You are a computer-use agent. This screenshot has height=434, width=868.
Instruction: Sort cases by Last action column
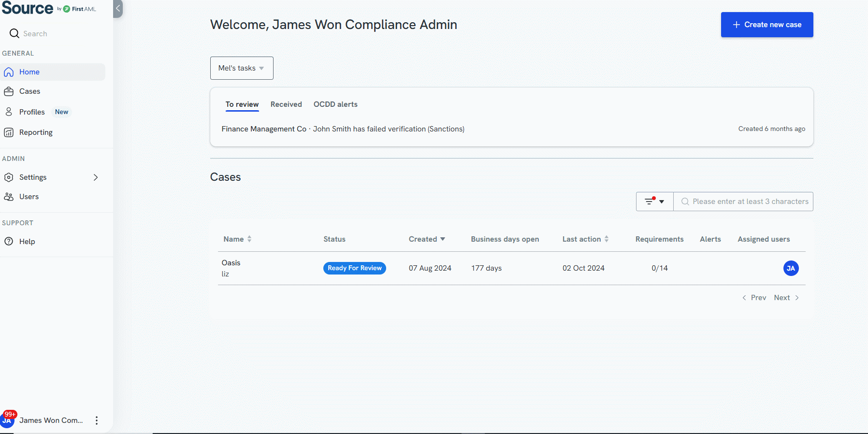pyautogui.click(x=585, y=239)
